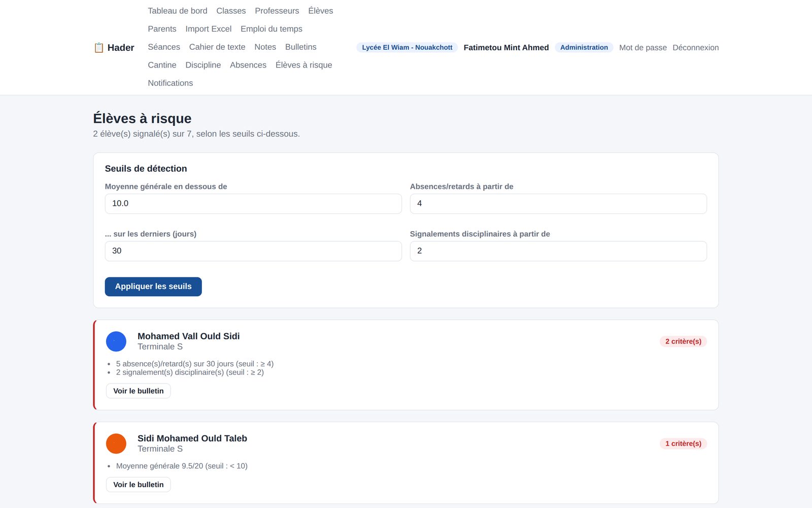
Task: Go to Bulletins
Action: click(x=301, y=47)
